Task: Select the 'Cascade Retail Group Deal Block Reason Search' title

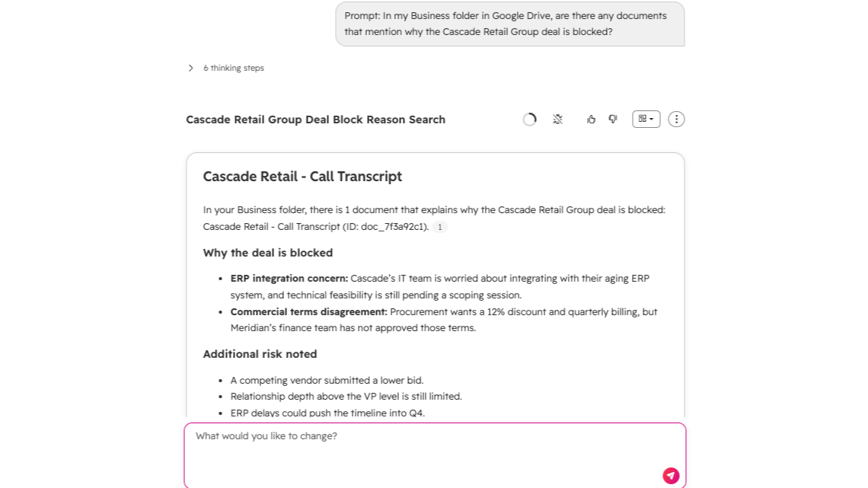Action: coord(315,120)
